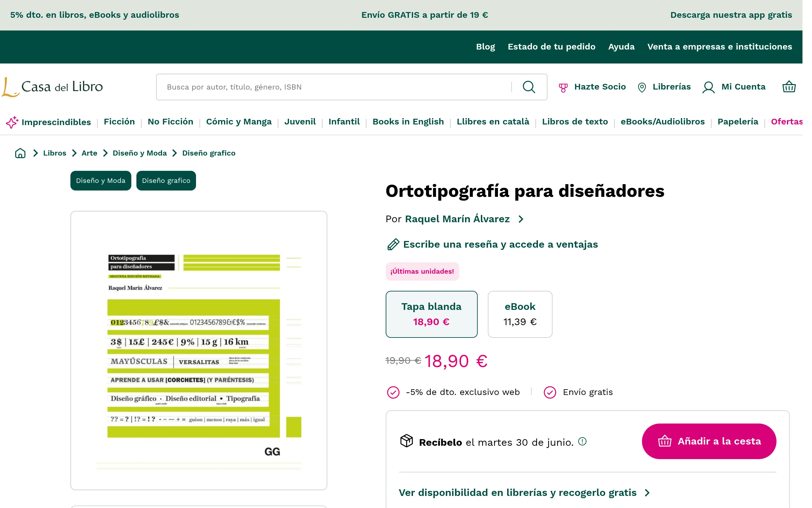The height and width of the screenshot is (508, 812).
Task: Click the chevron after 'Ver disponibilidad en librerías'
Action: tap(647, 492)
